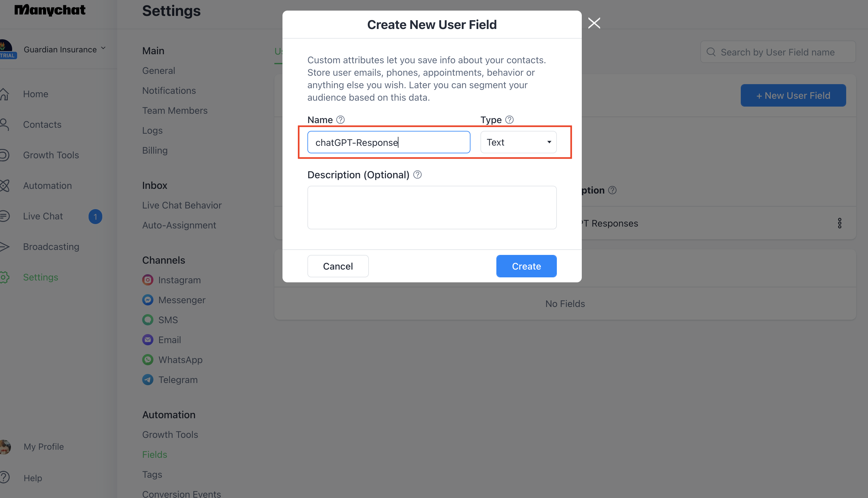
Task: Click the Search by User Field name box
Action: coord(778,52)
